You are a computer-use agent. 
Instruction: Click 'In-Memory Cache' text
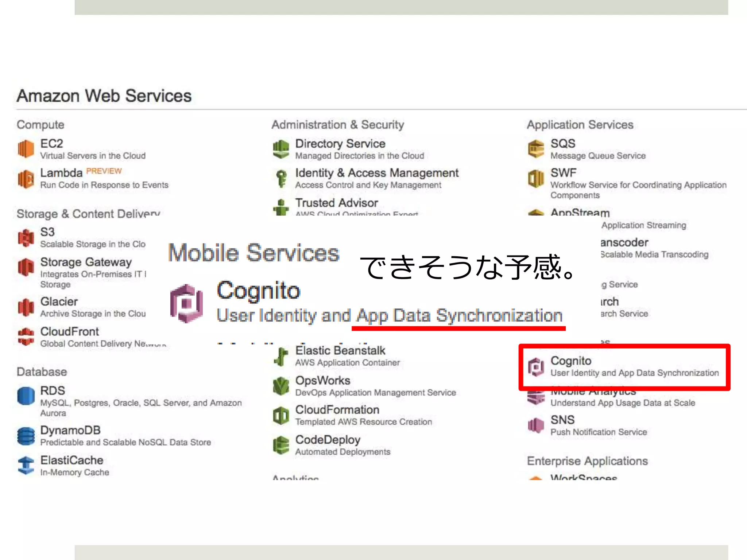(x=74, y=472)
